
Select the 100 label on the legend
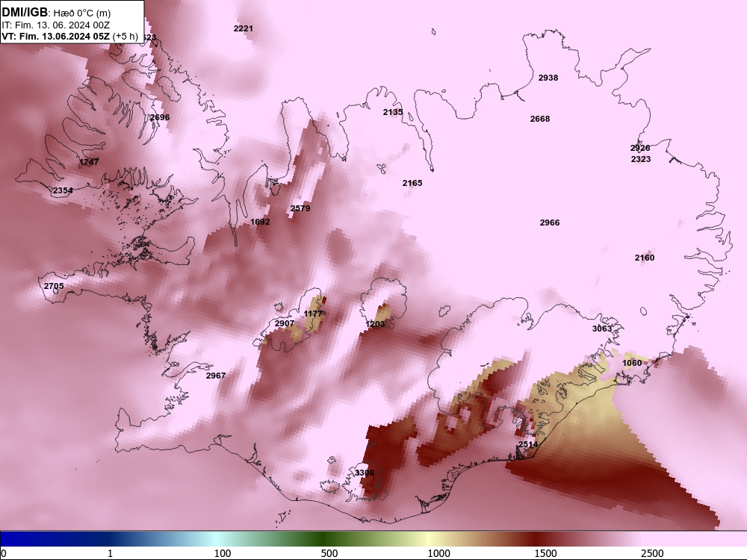pos(223,553)
